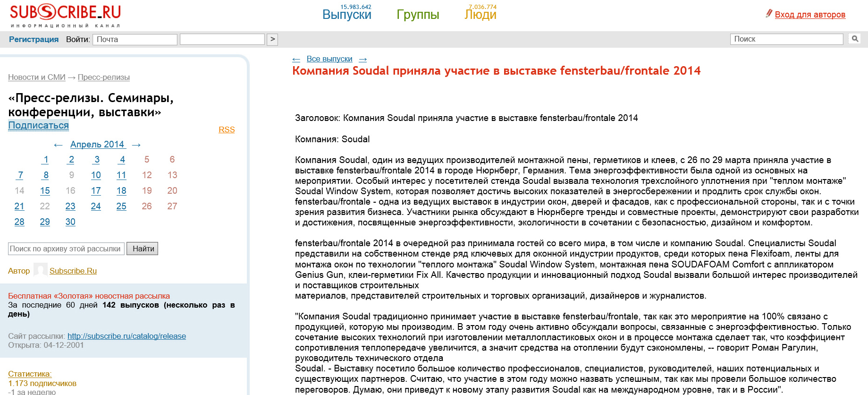The width and height of the screenshot is (868, 395).
Task: Click the Найти button
Action: [x=143, y=249]
